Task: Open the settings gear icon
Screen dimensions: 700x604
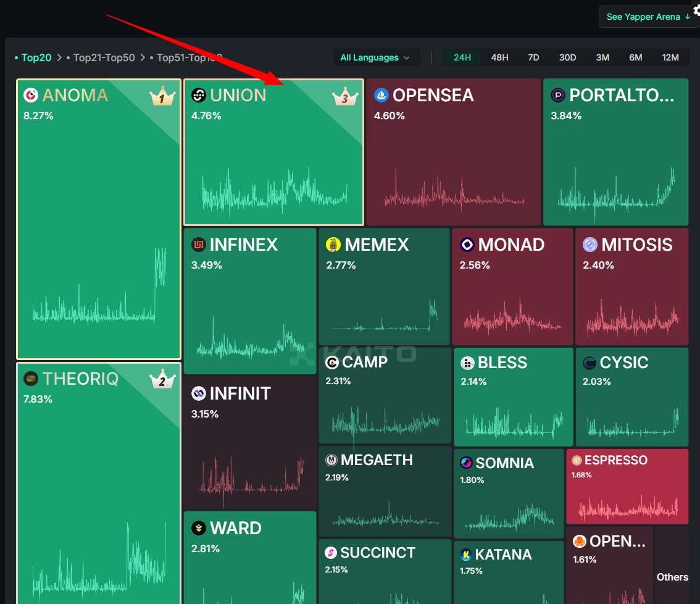Action: click(x=696, y=9)
